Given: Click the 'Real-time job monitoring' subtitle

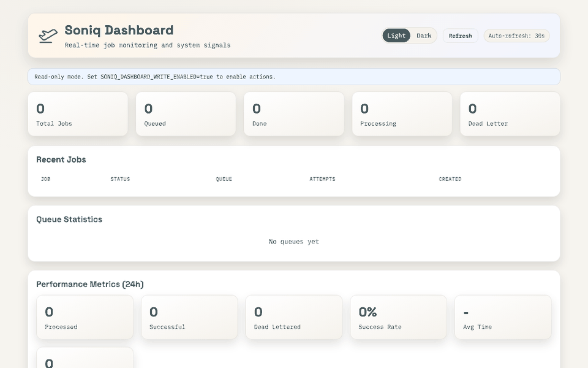Looking at the screenshot, I should (148, 45).
